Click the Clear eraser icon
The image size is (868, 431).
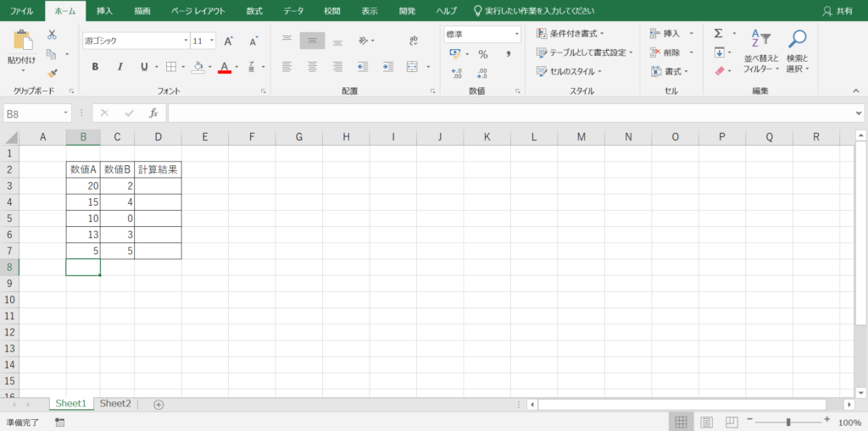(x=719, y=71)
